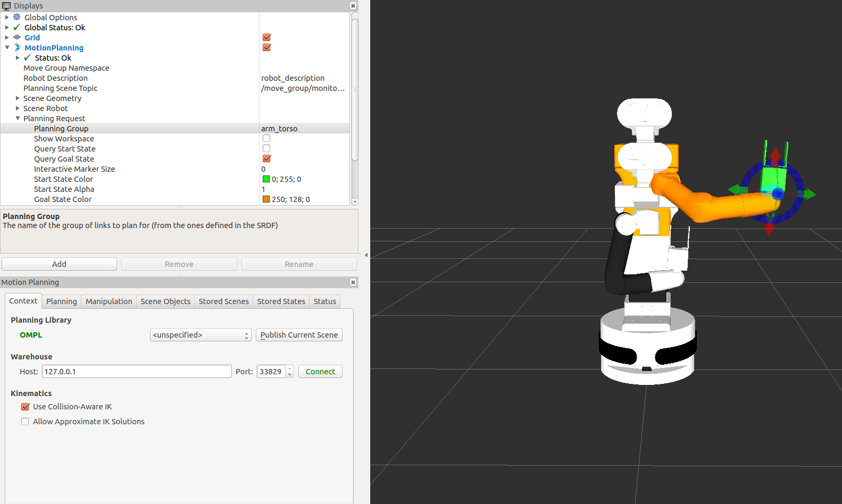Click the MotionPlanning display icon

tap(17, 47)
